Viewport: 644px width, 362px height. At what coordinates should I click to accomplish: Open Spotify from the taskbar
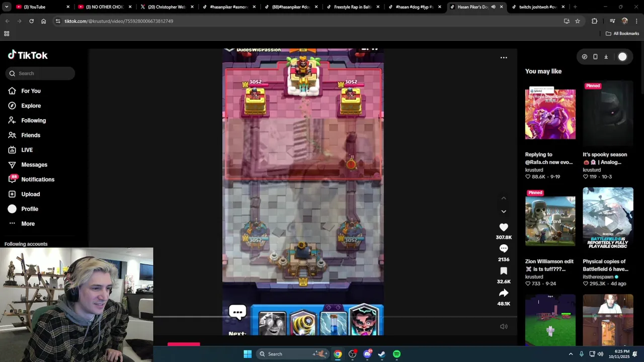[396, 354]
